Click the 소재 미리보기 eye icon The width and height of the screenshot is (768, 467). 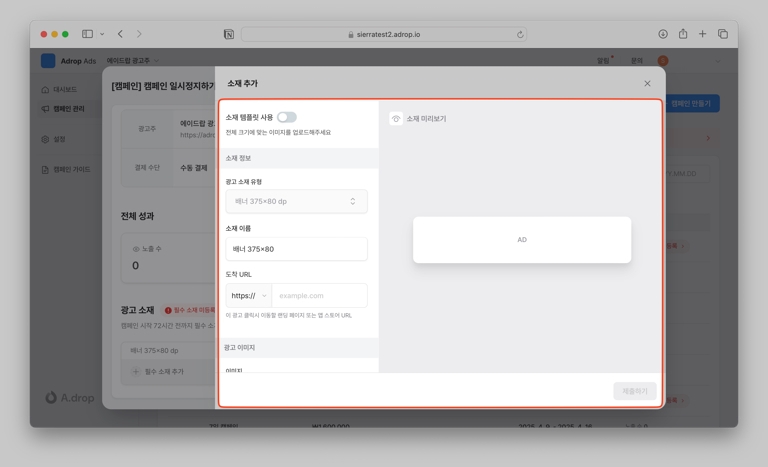(396, 119)
